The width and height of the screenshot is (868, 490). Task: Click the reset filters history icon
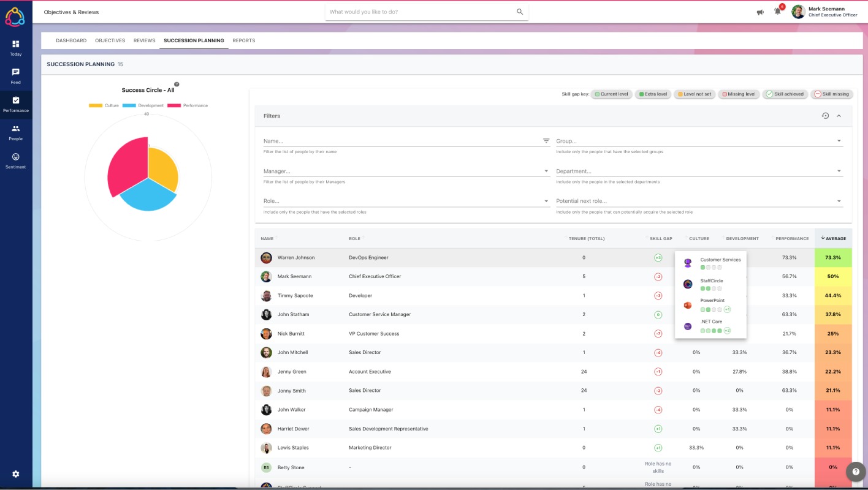tap(825, 116)
